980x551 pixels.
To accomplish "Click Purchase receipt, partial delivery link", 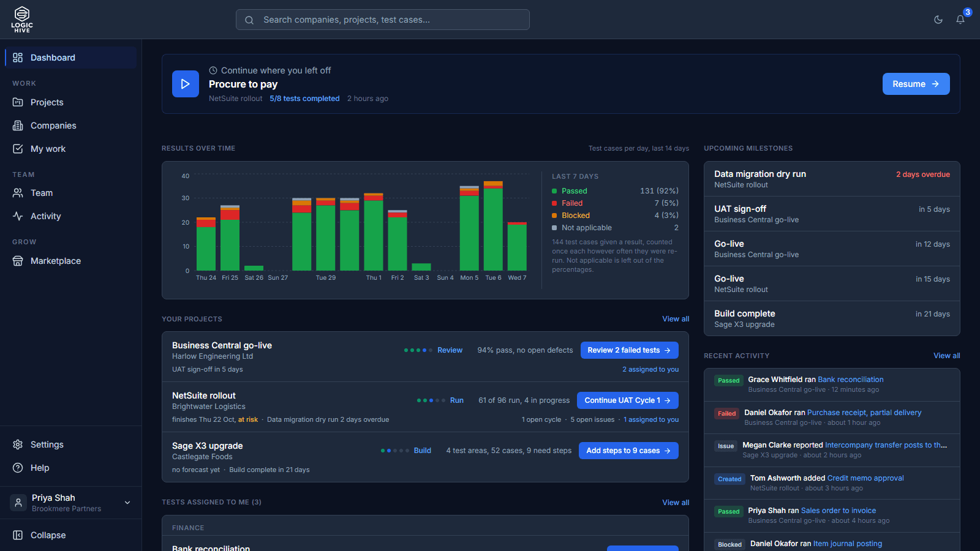I will [x=864, y=413].
